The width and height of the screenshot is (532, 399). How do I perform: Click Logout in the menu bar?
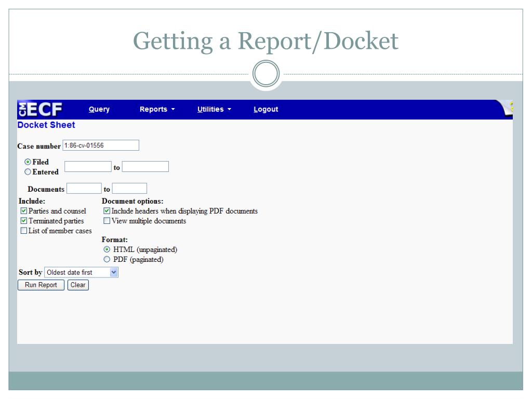265,109
